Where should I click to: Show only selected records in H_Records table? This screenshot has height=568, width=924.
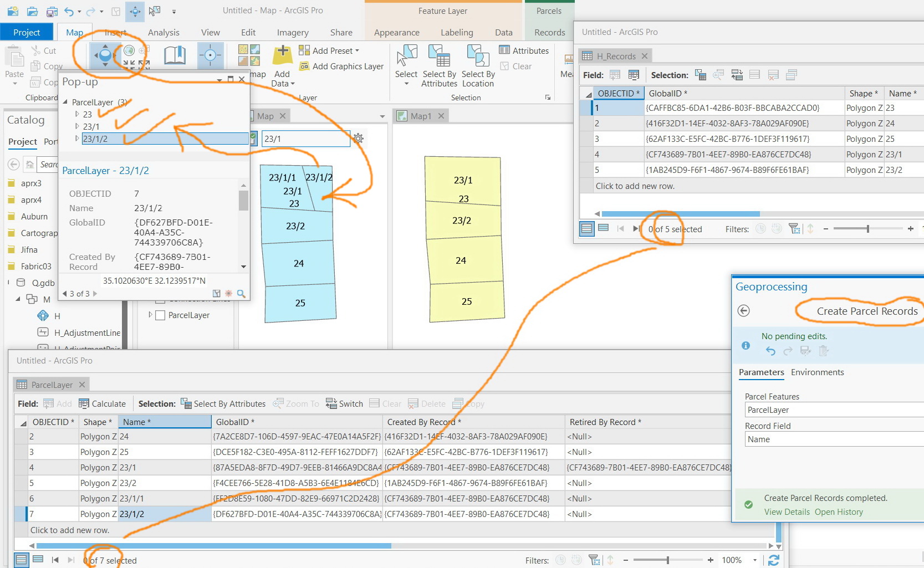[x=603, y=228]
